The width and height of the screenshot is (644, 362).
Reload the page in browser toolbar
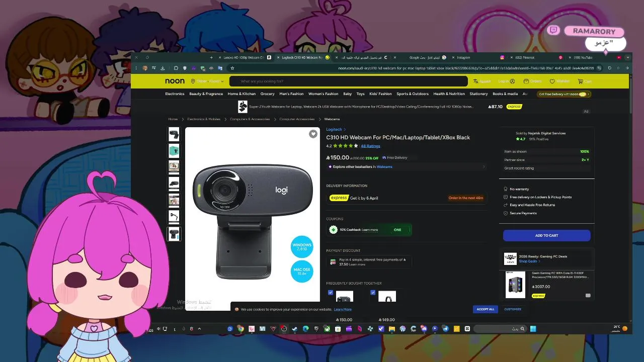coord(609,68)
